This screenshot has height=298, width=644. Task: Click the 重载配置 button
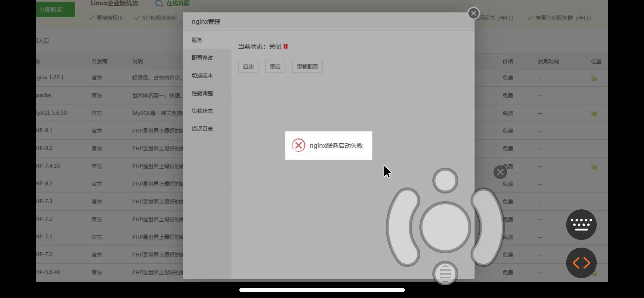307,66
